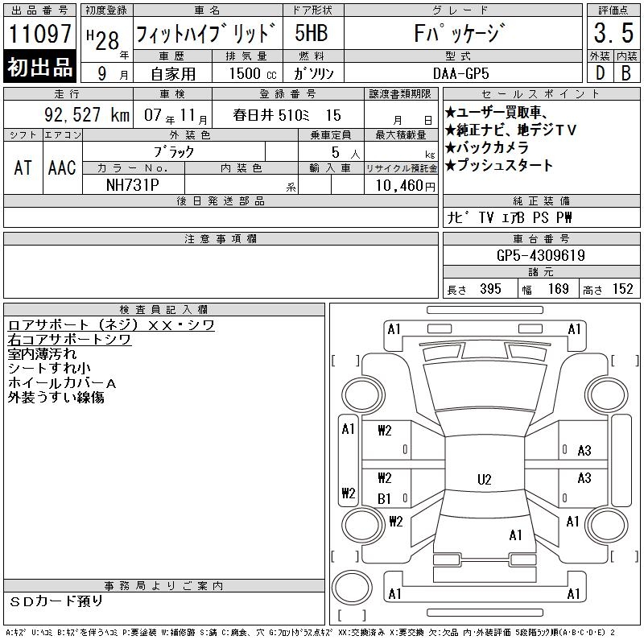Click inspector note ロアサポート（ネジ）XX・シワ
The height and width of the screenshot is (644, 644).
click(111, 325)
